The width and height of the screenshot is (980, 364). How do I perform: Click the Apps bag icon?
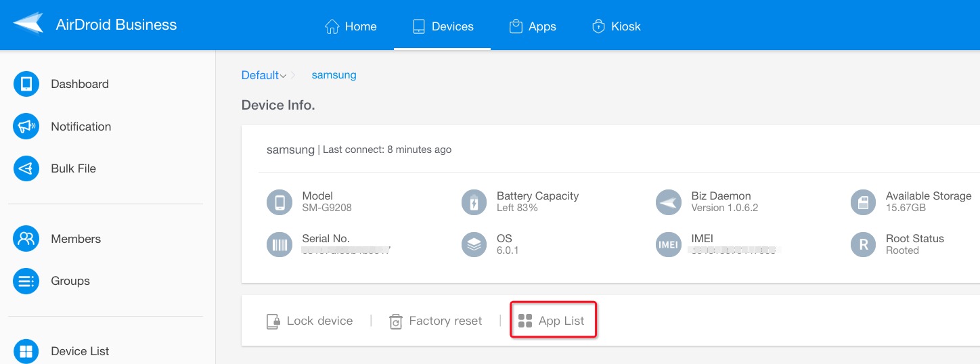coord(516,26)
